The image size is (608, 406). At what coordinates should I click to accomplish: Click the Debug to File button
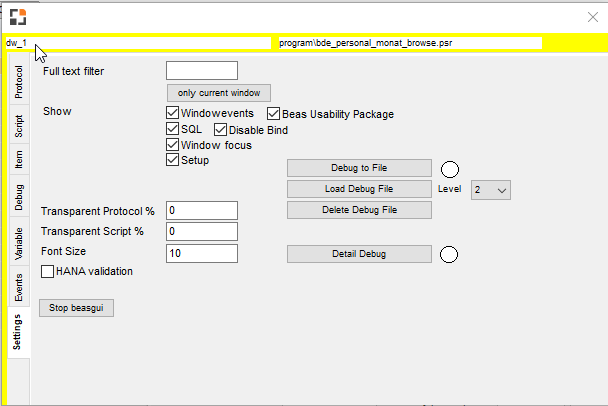coord(359,168)
